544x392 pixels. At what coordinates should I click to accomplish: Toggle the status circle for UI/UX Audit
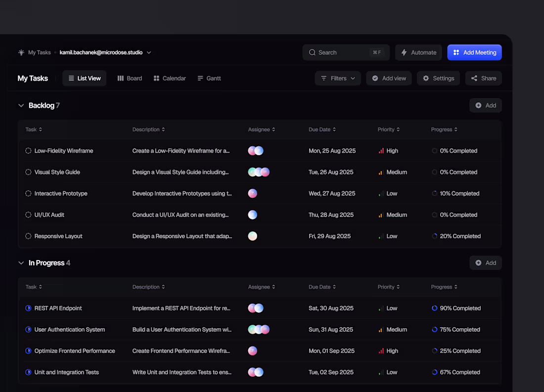(28, 215)
